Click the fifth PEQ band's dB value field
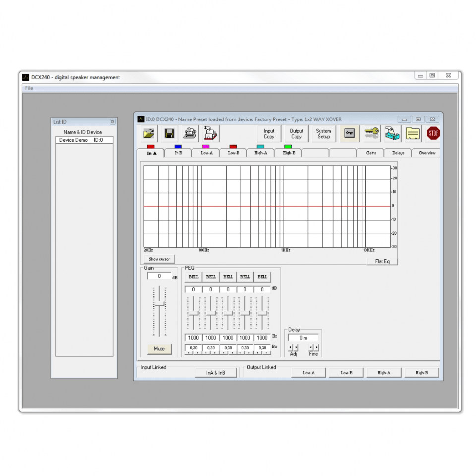This screenshot has width=476, height=476. pos(262,289)
